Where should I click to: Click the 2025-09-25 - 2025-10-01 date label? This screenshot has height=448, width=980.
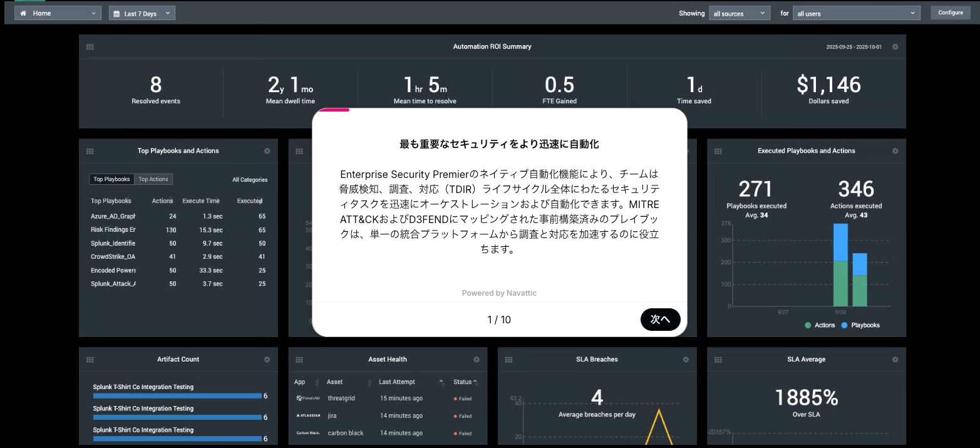pos(854,47)
